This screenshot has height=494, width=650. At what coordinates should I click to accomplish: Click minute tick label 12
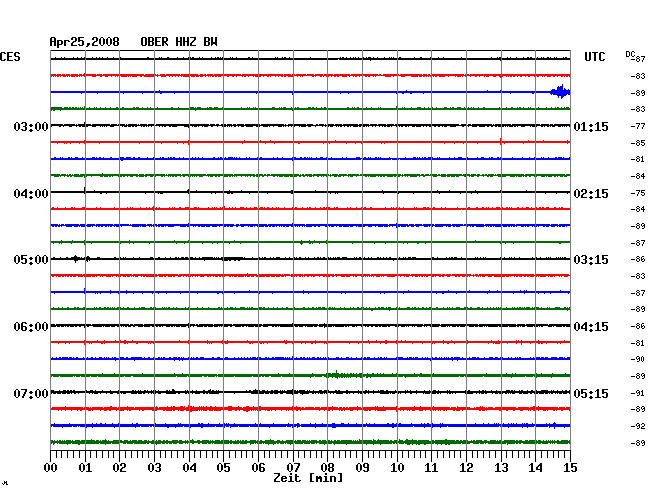[466, 468]
